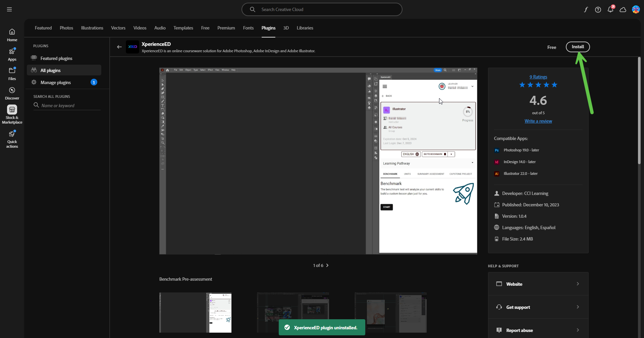Click the Install button

(x=578, y=47)
